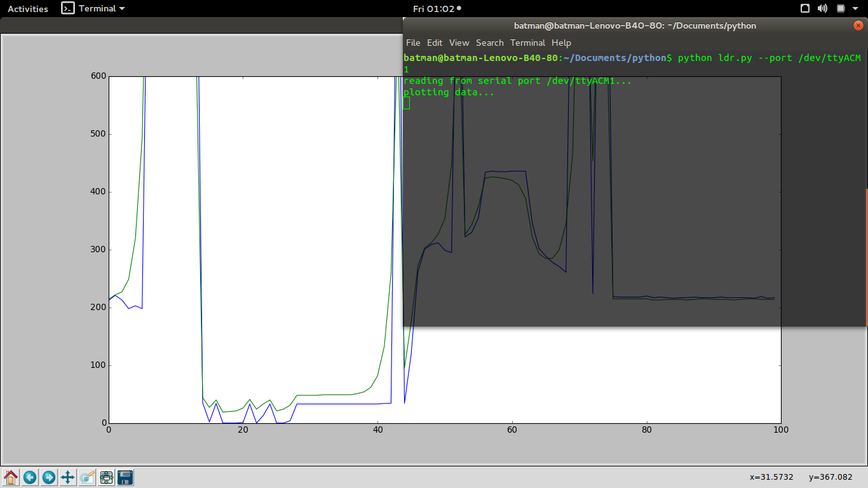The width and height of the screenshot is (868, 488).
Task: Open system menu dropdown arrow in top bar
Action: coord(855,9)
